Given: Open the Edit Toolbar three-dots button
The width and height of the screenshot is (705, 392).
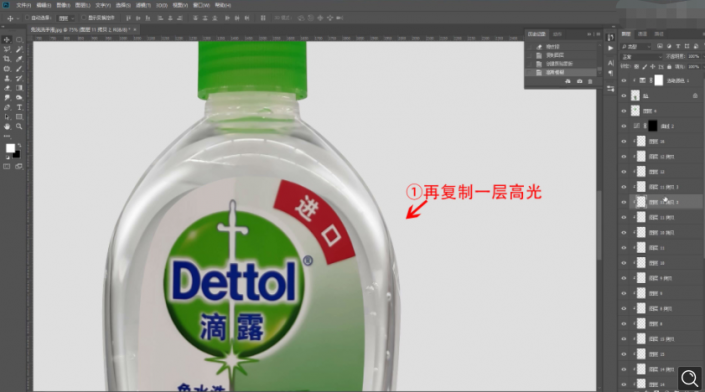Looking at the screenshot, I should [7, 136].
